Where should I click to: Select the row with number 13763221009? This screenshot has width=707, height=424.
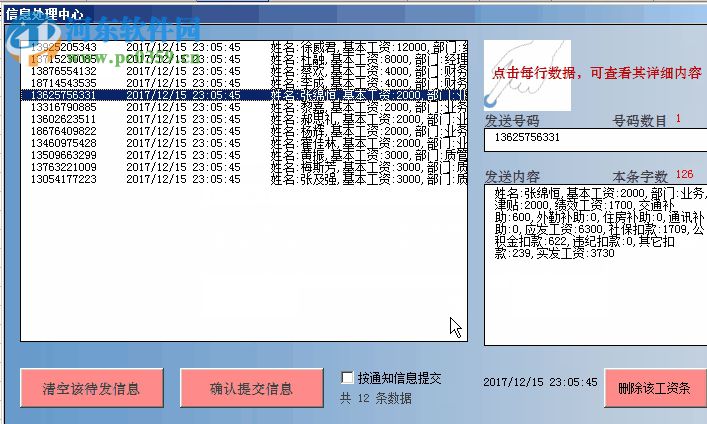click(x=244, y=167)
